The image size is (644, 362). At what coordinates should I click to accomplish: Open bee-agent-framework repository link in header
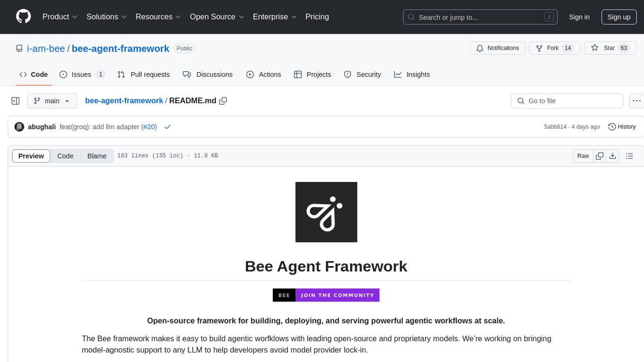click(x=120, y=48)
